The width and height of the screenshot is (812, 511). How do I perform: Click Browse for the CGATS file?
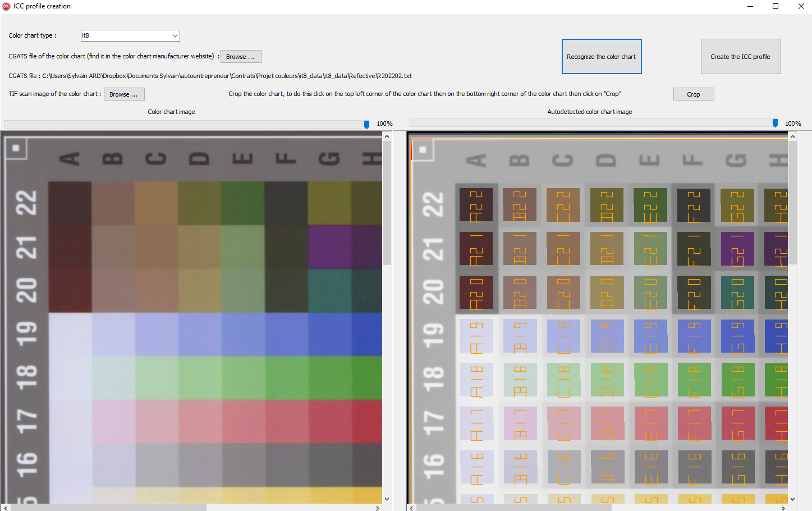(x=241, y=57)
